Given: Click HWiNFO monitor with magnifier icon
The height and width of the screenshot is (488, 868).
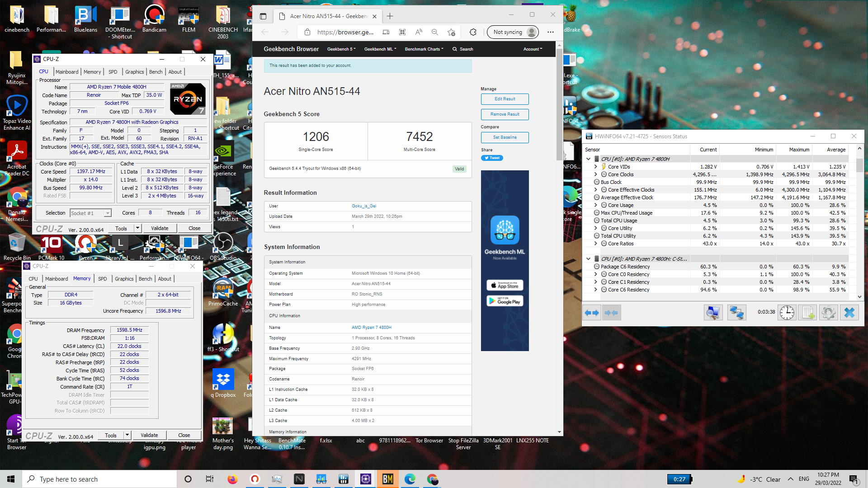Looking at the screenshot, I should pos(713,313).
